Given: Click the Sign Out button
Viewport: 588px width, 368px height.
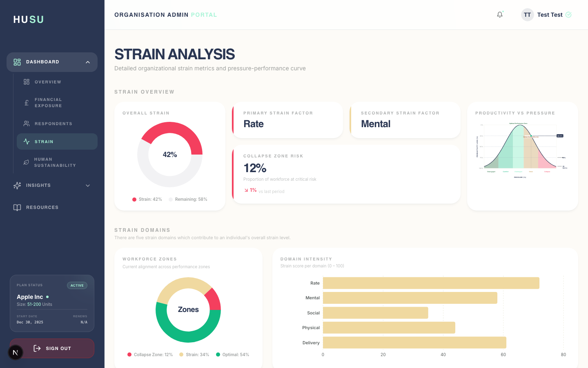Looking at the screenshot, I should (x=52, y=348).
